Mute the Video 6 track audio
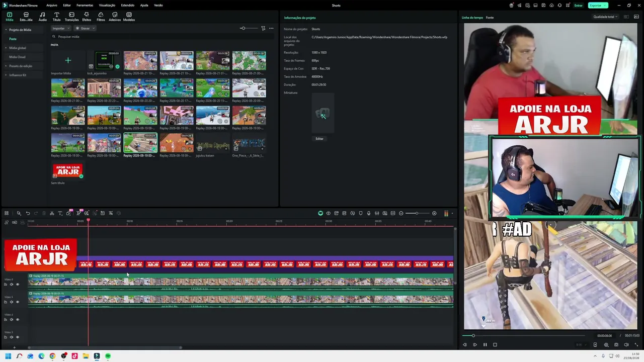This screenshot has width=644, height=362. pos(12,285)
